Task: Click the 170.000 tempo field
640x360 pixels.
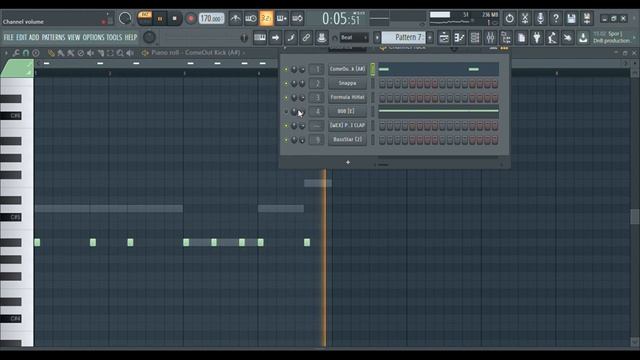Action: [211, 19]
